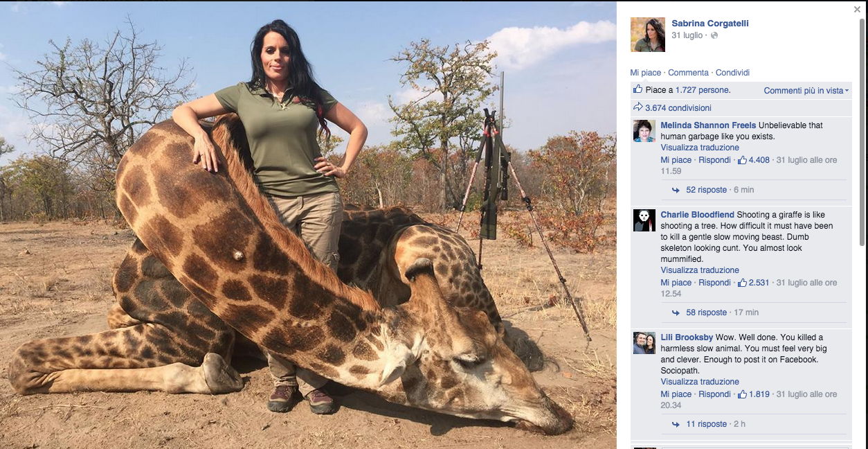Click the thumbs-up icon beside "Piace a 1.727 persone"
Image resolution: width=868 pixels, height=449 pixels.
point(638,89)
